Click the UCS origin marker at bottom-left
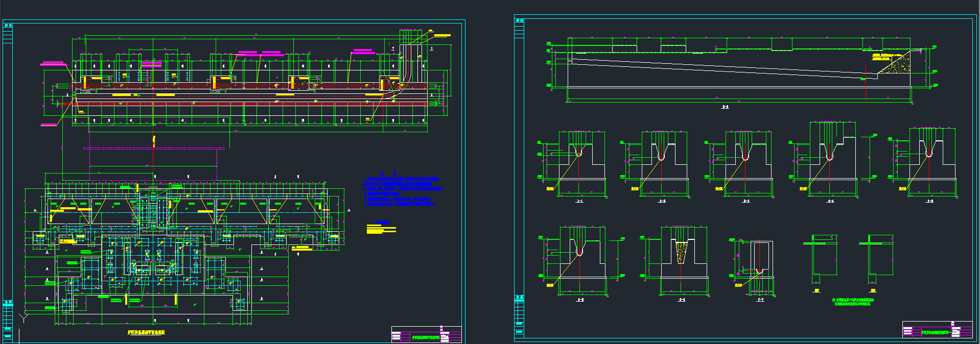 coord(23,317)
